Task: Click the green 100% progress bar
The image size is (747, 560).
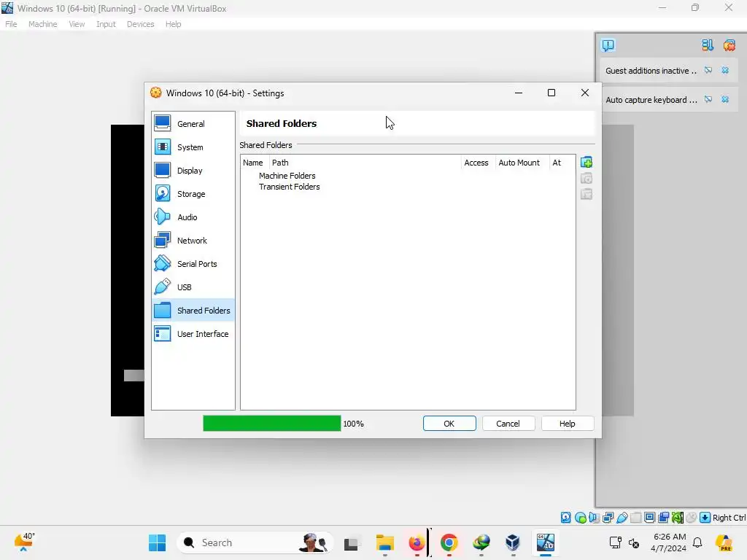Action: (x=271, y=424)
